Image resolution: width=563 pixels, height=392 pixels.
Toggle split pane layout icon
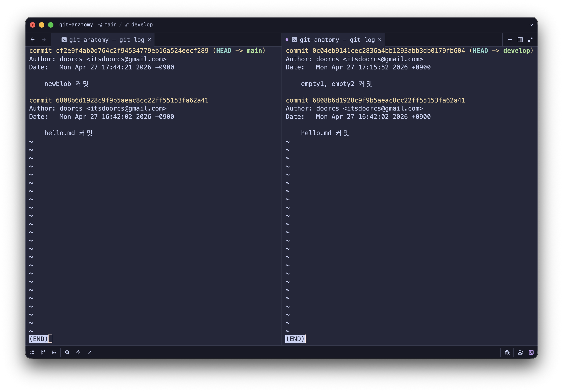520,40
